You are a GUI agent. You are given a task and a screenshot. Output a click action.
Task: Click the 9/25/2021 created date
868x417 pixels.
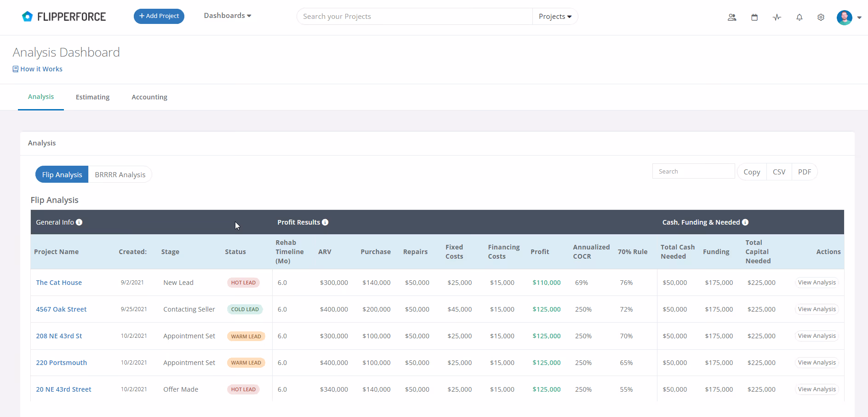tap(134, 309)
